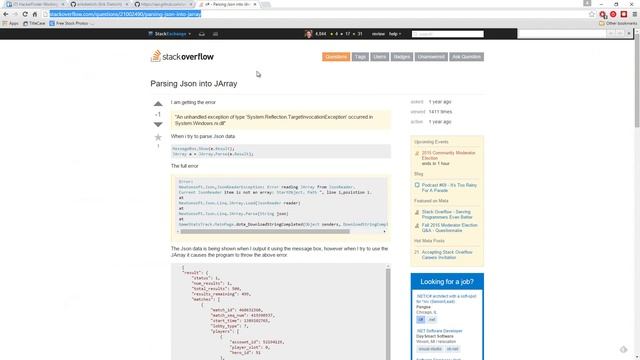
Task: Open Stack Overflow Serving Programmers Even Better link
Action: [447, 214]
